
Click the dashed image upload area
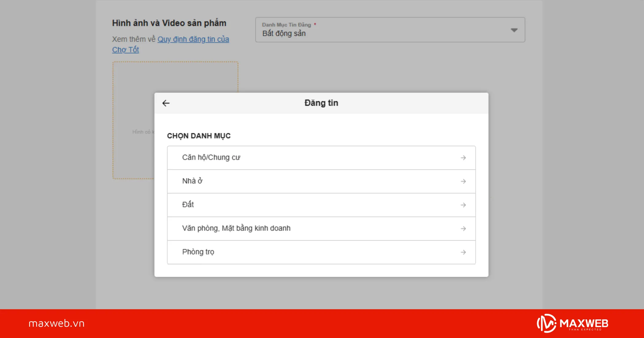134,92
